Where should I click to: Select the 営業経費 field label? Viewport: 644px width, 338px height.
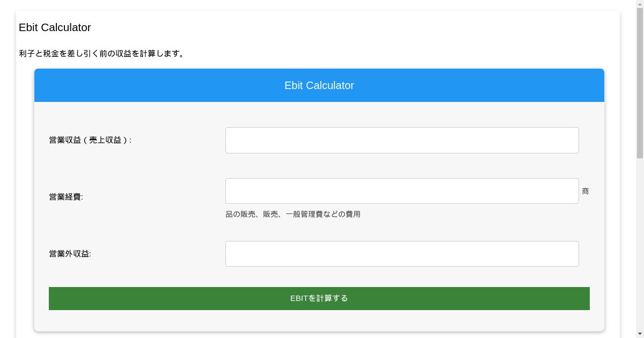tap(65, 197)
